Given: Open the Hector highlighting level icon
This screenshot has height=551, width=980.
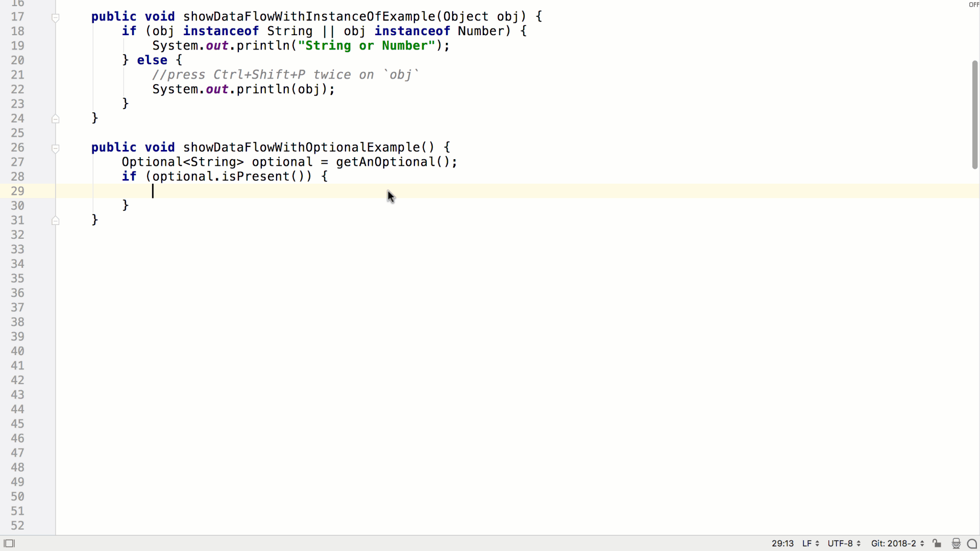Looking at the screenshot, I should click(x=956, y=543).
